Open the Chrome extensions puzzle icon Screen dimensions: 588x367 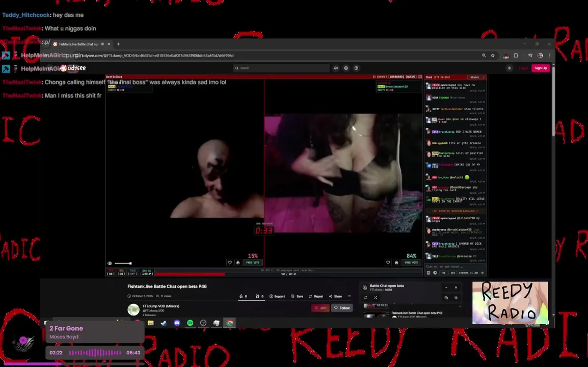click(516, 56)
